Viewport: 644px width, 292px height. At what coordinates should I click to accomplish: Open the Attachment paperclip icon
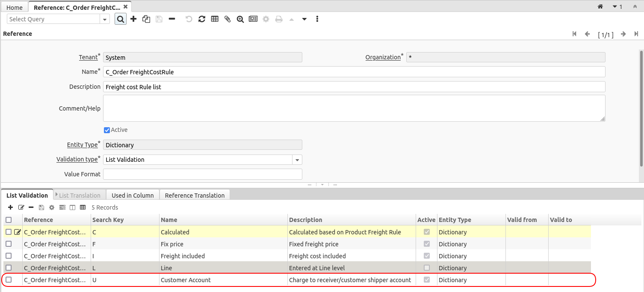(227, 19)
